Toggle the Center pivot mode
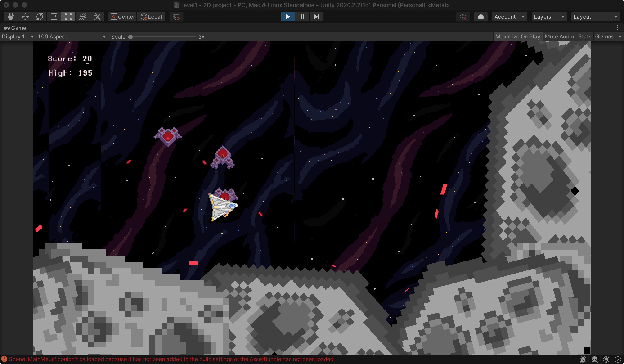Screen dimensions: 624x364 tap(122, 17)
